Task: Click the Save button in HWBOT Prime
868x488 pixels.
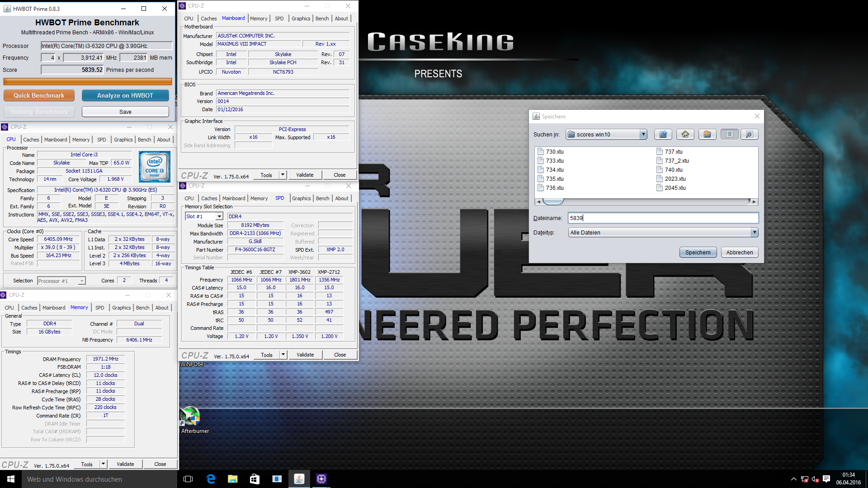Action: tap(125, 112)
